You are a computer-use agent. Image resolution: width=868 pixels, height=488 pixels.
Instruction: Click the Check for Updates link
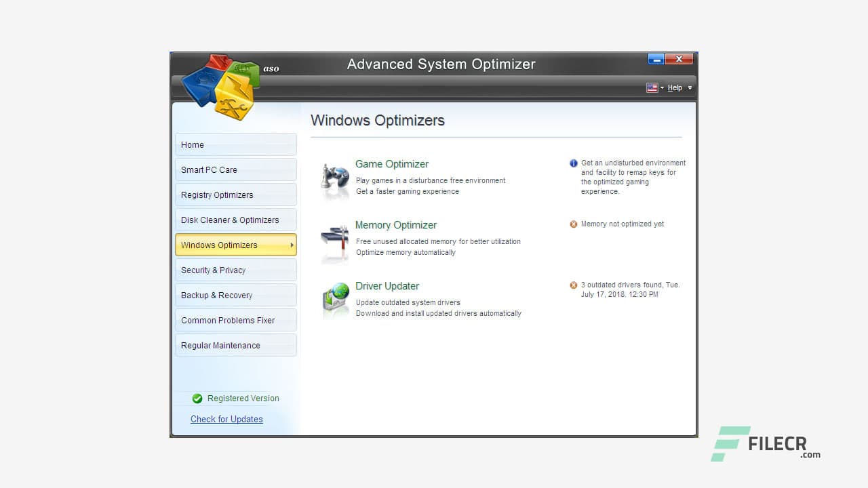[x=226, y=419]
